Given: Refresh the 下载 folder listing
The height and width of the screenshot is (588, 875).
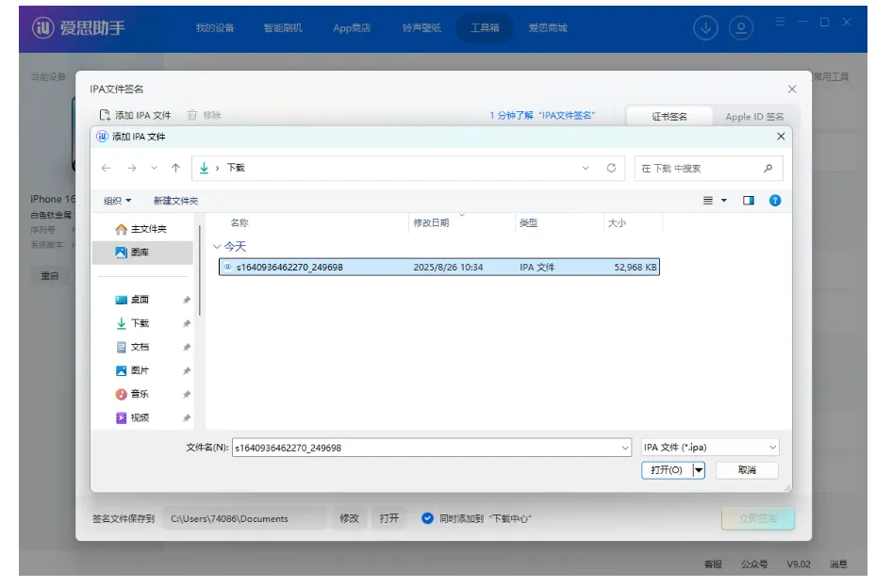Looking at the screenshot, I should 612,168.
